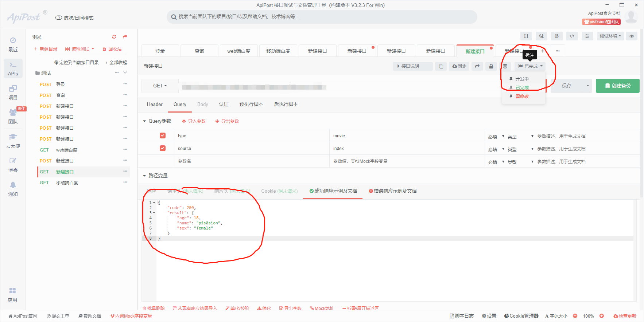Click the H toolbar icon
Screen dimensions: 644x322
coord(526,36)
